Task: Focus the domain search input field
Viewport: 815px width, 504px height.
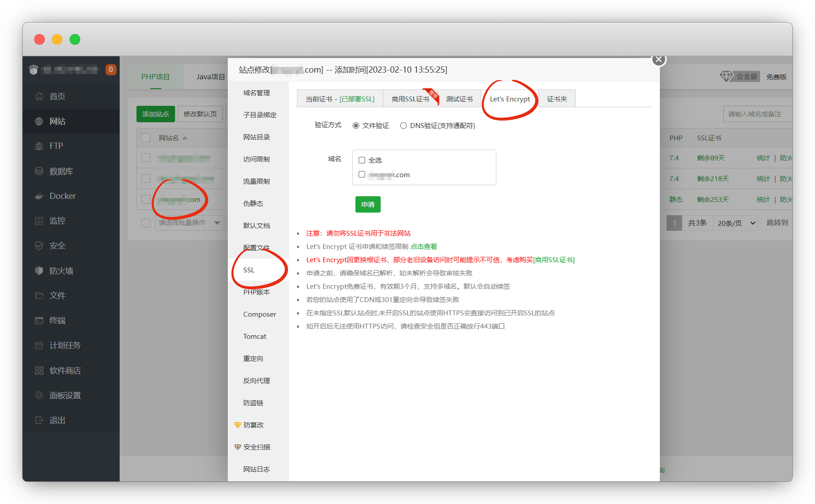Action: (757, 114)
